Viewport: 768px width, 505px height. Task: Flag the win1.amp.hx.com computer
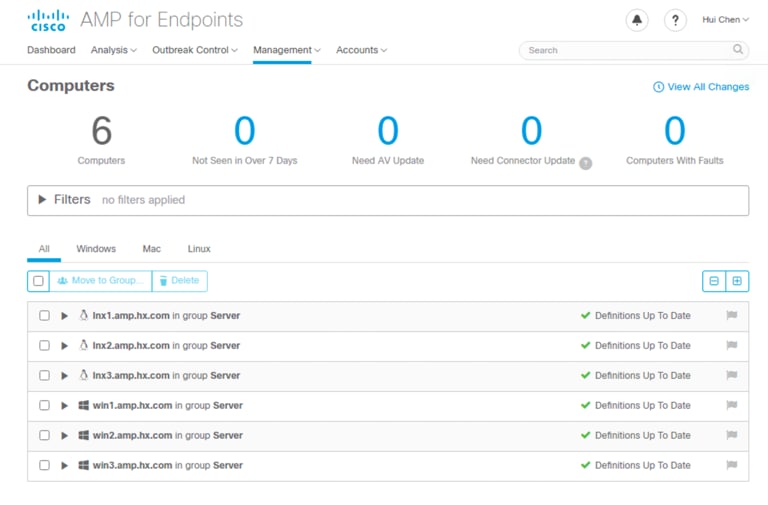pos(732,405)
